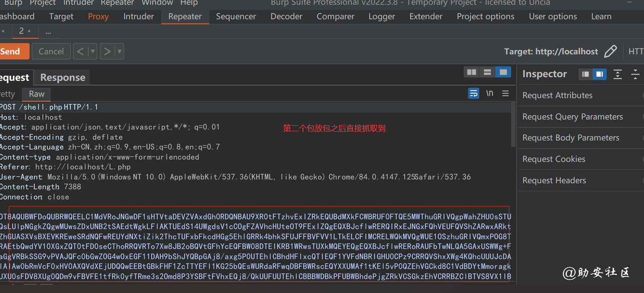Select Repeater sub-tab numbered 2
Screen dimensions: 644x293
point(22,31)
